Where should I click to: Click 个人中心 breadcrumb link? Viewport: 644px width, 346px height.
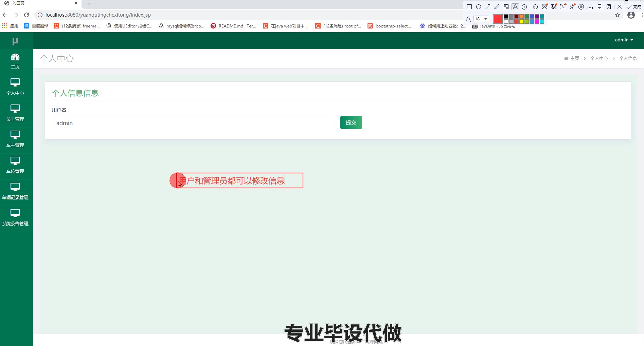[599, 58]
